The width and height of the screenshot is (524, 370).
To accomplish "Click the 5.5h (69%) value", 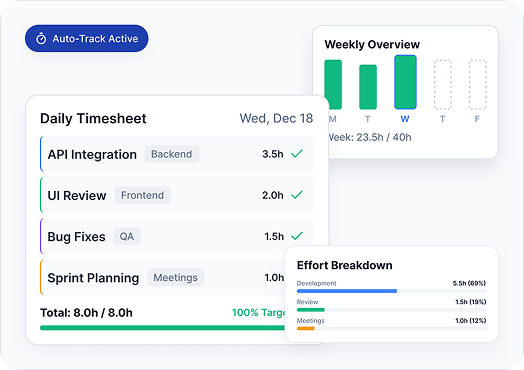I will tap(469, 283).
